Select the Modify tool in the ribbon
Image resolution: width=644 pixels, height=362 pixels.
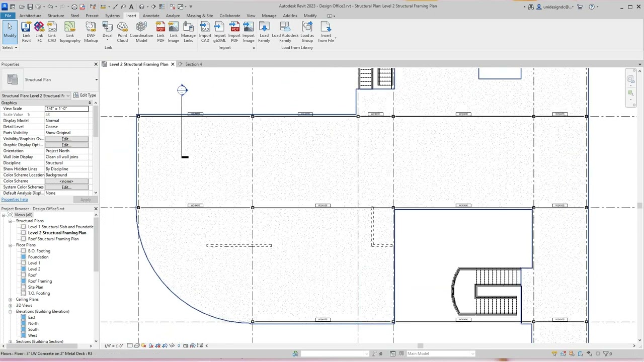click(x=10, y=31)
